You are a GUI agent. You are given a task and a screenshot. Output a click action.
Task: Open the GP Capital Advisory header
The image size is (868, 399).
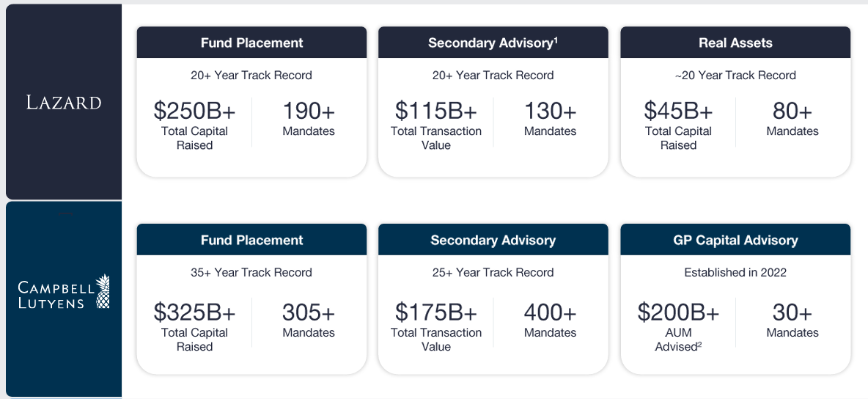tap(735, 241)
